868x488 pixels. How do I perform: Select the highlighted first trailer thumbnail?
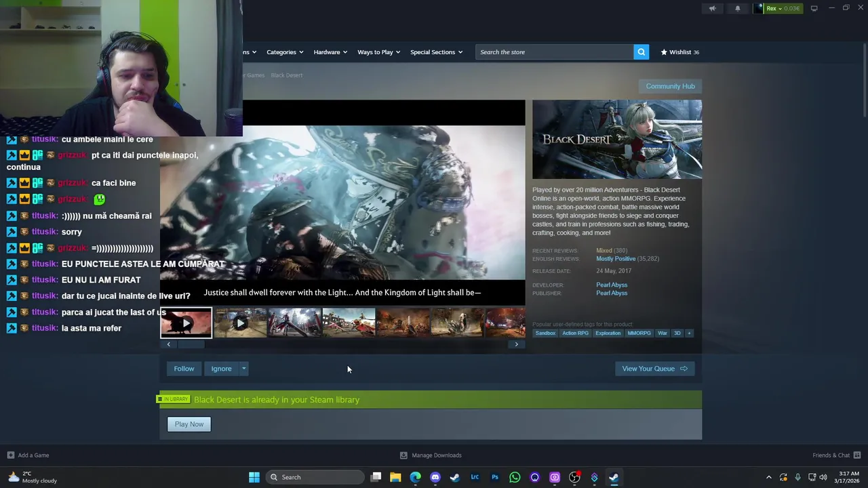[186, 323]
